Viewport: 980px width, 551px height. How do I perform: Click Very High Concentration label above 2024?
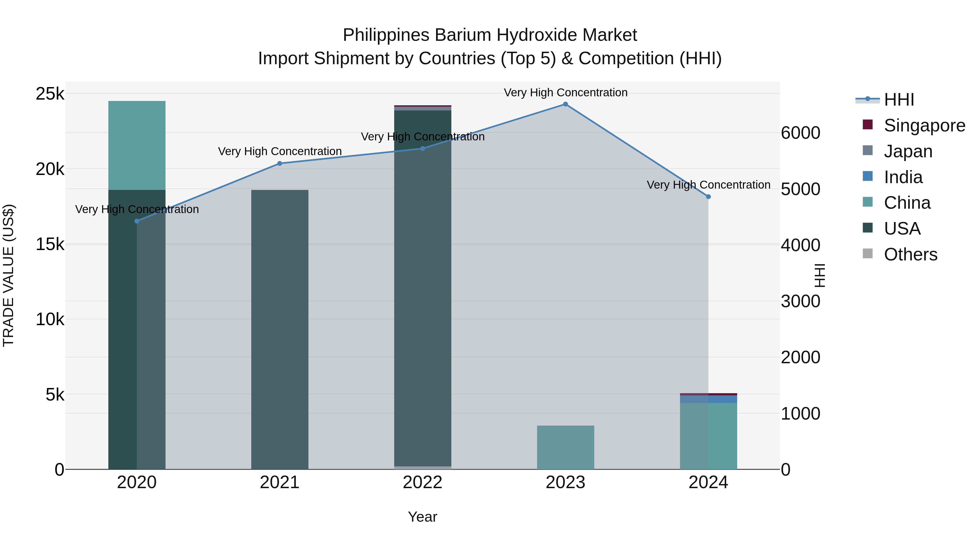click(709, 185)
